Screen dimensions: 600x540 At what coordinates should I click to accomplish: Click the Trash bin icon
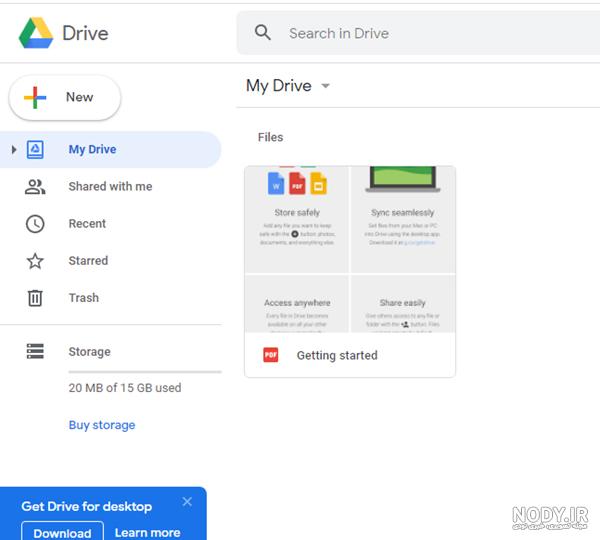[x=35, y=298]
